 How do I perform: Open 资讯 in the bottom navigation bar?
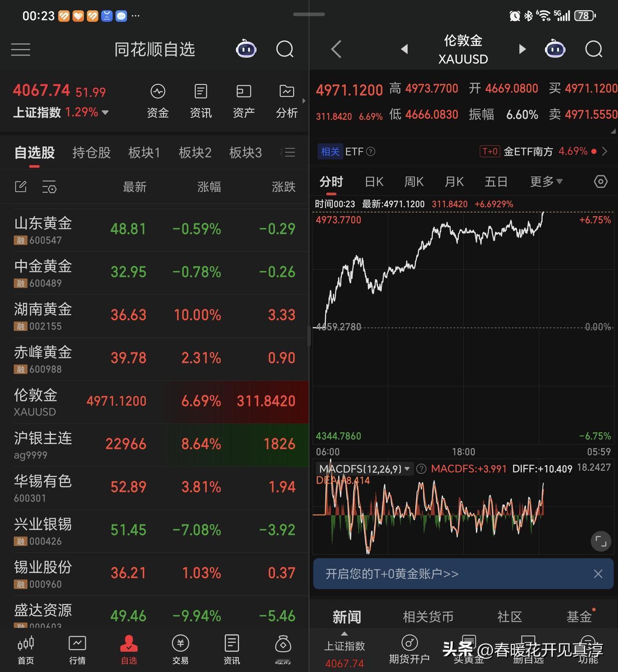coord(232,650)
